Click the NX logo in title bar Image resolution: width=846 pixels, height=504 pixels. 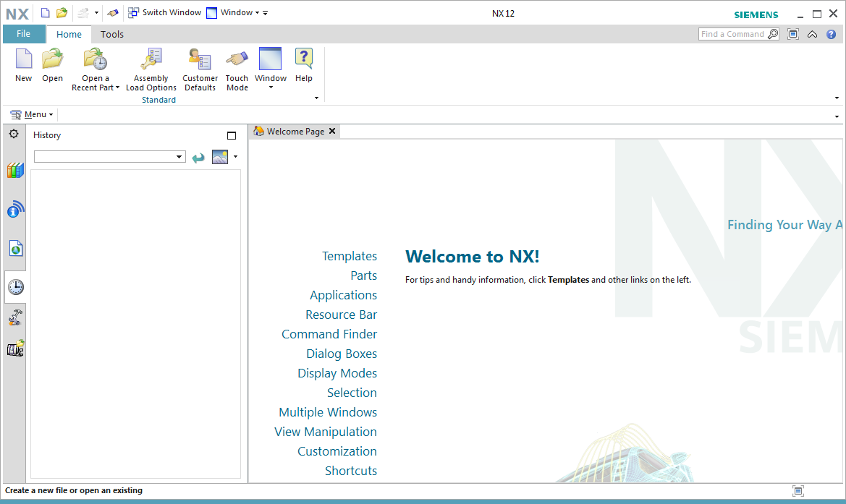coord(17,14)
